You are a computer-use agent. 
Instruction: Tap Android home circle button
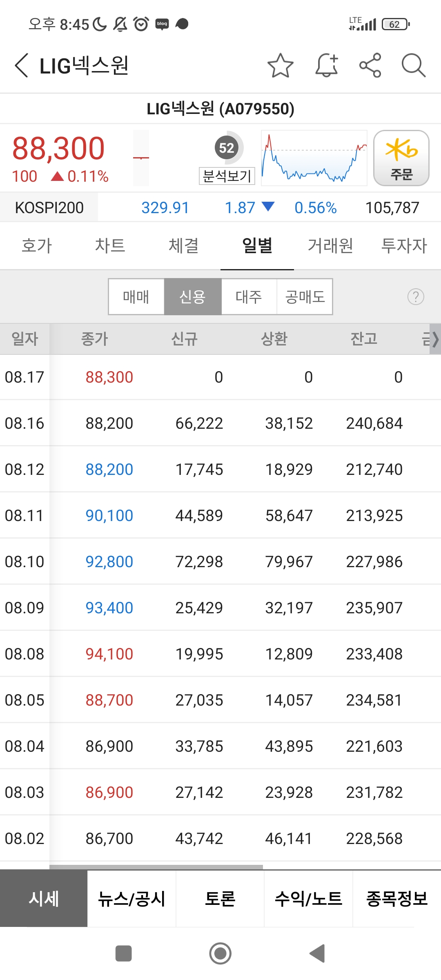tap(220, 954)
